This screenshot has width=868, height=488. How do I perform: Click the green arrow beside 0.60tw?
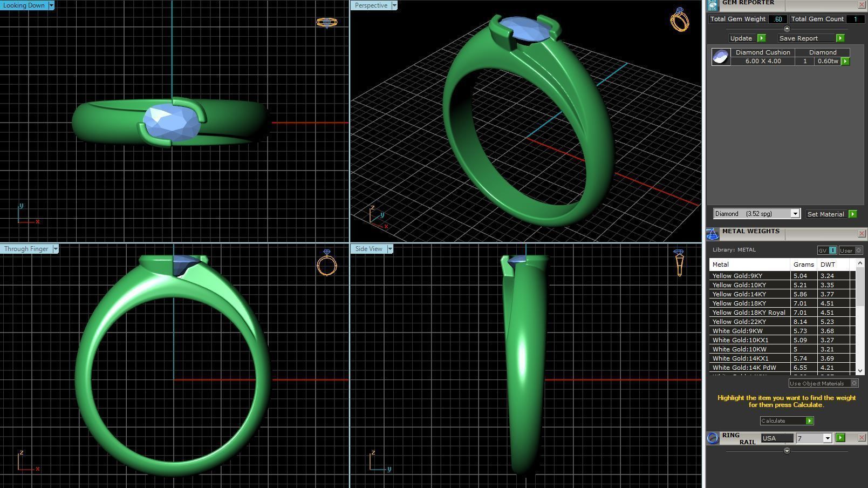click(x=845, y=62)
